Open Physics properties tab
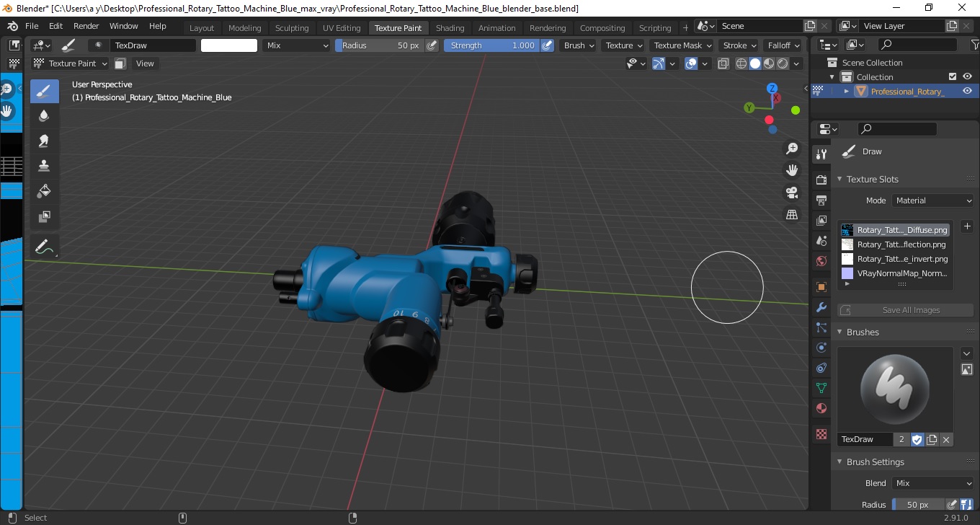The width and height of the screenshot is (980, 525). pyautogui.click(x=821, y=348)
